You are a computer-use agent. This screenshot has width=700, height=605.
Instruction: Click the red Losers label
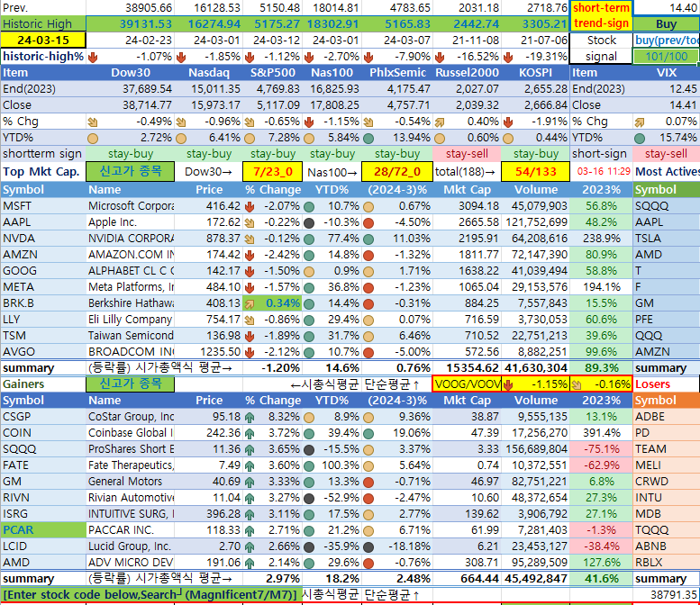tap(652, 384)
